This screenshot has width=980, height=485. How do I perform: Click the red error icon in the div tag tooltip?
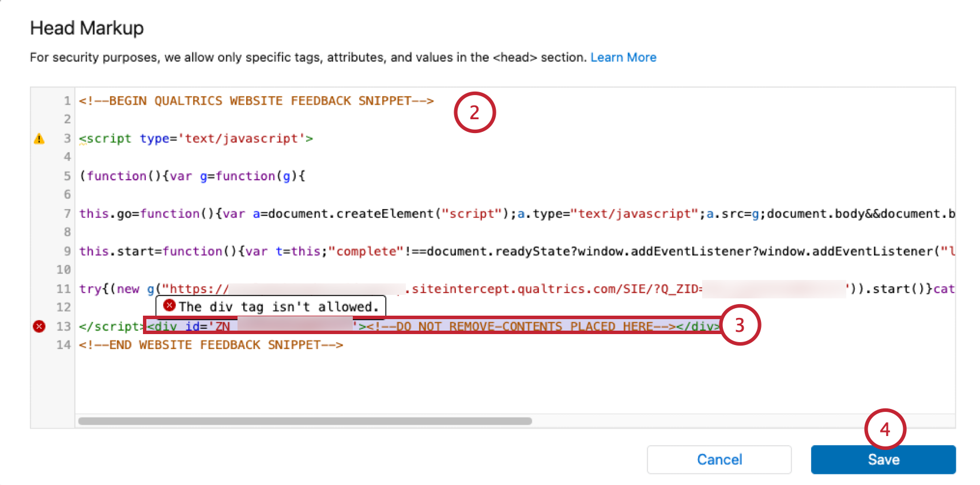pyautogui.click(x=169, y=305)
